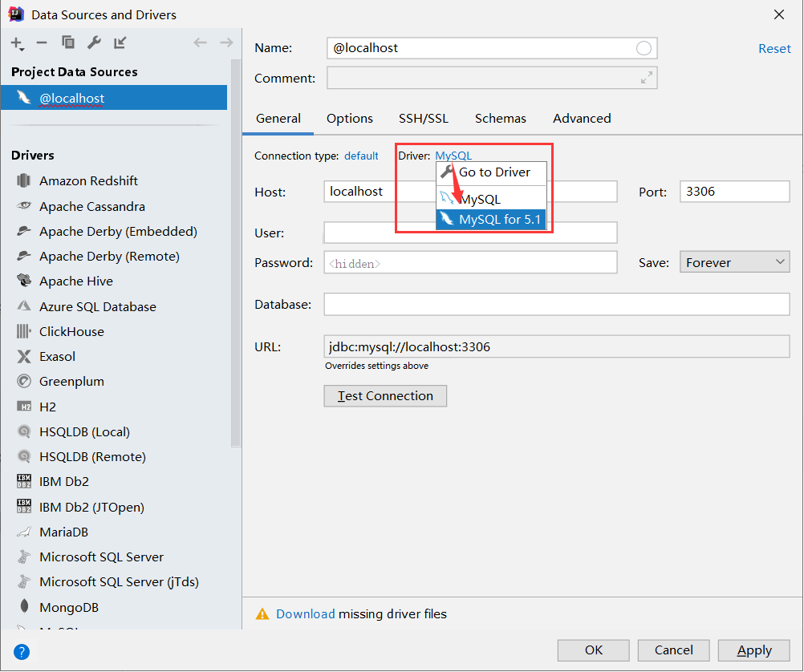Click the Cancel button
The height and width of the screenshot is (672, 804).
tap(673, 650)
